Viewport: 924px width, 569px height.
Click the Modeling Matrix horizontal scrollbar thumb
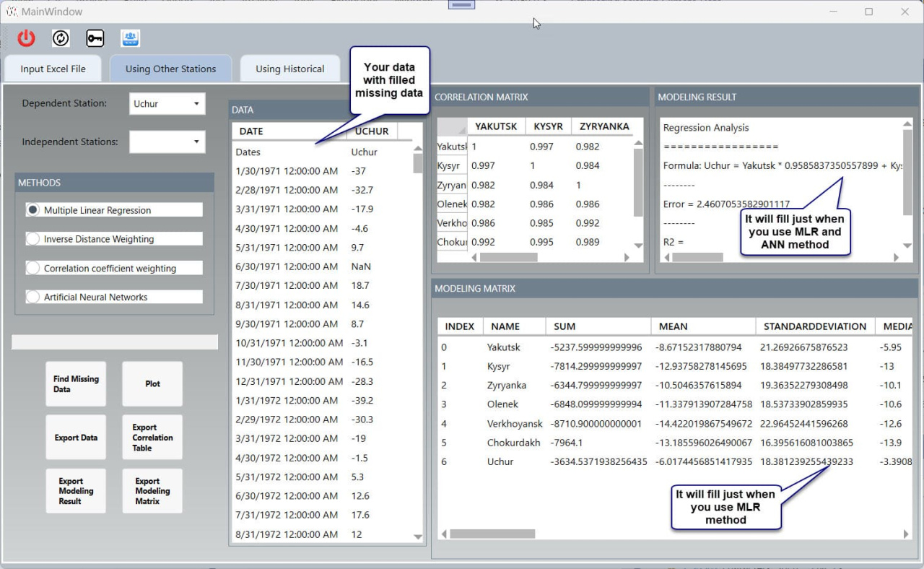tap(492, 534)
